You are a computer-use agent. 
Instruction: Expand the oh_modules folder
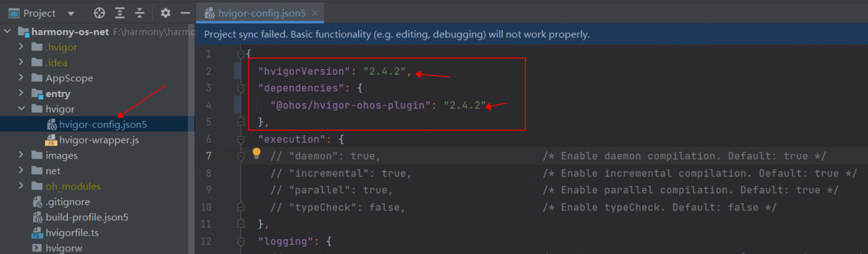pyautogui.click(x=21, y=186)
